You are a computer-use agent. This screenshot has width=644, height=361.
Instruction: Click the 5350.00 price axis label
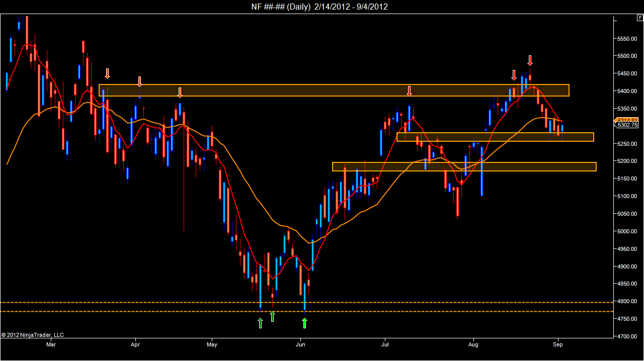[627, 109]
